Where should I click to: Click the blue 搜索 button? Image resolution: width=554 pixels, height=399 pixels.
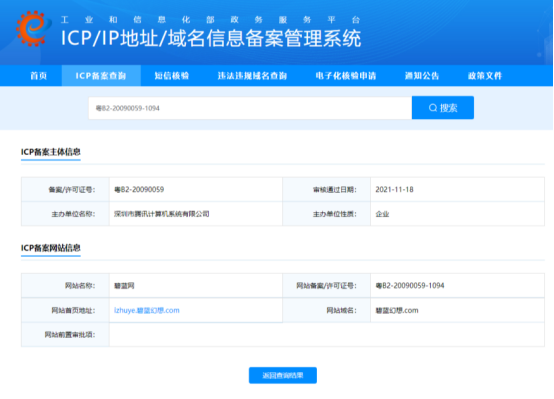tap(443, 108)
